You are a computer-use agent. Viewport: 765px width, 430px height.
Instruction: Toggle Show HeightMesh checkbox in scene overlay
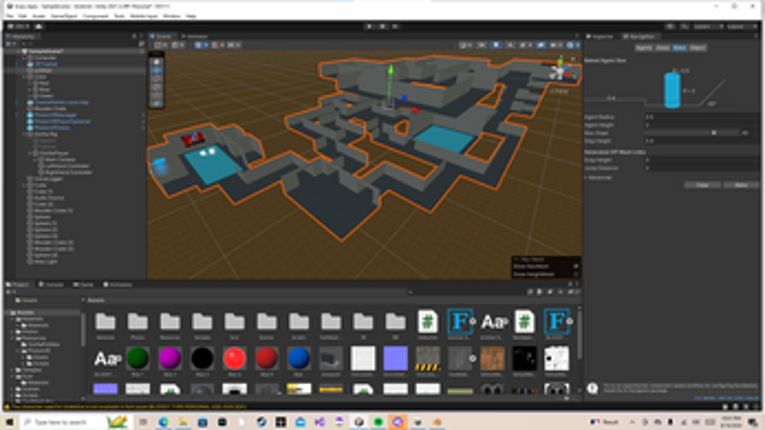tap(575, 275)
